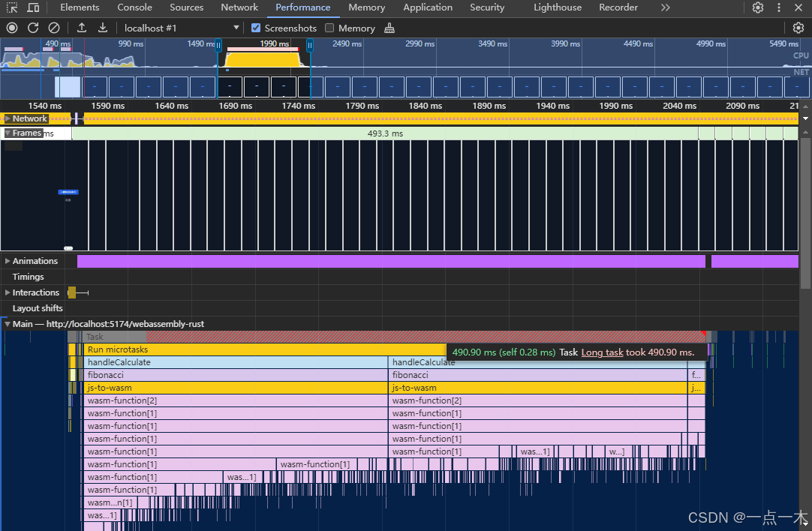Viewport: 812px width, 531px height.
Task: Expand the Network track
Action: tap(8, 118)
